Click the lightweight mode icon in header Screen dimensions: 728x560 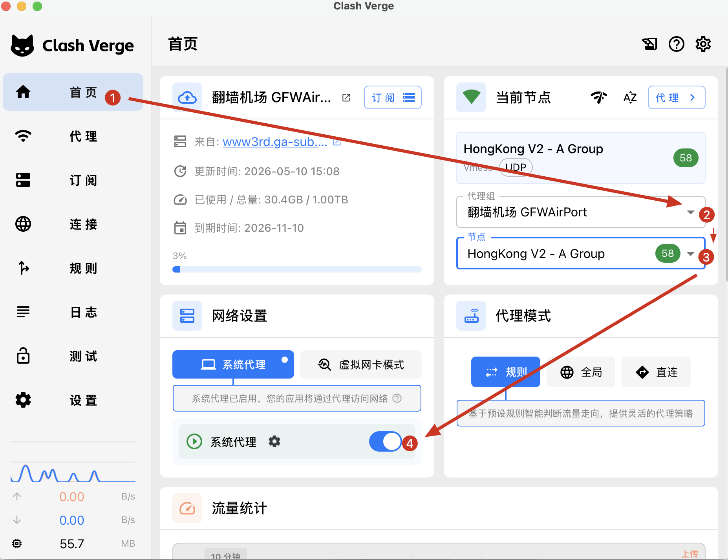pos(649,44)
